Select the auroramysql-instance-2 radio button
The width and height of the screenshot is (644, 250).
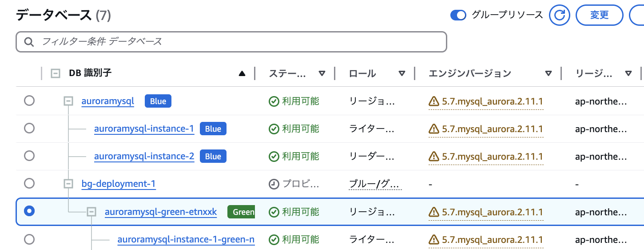click(x=29, y=156)
